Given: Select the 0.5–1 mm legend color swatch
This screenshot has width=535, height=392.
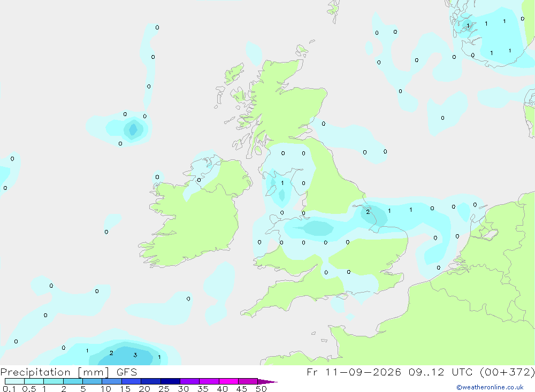Looking at the screenshot, I should (34, 381).
